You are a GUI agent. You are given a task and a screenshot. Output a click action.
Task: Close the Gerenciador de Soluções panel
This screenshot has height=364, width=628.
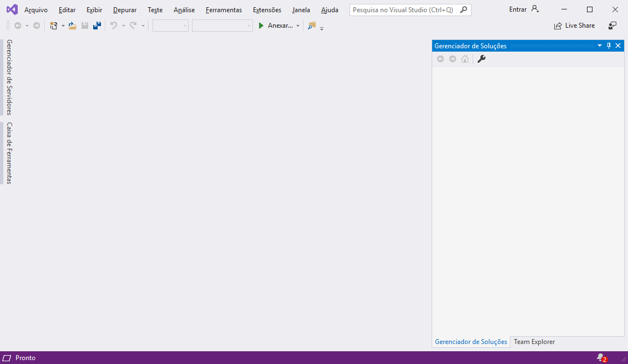click(x=618, y=46)
